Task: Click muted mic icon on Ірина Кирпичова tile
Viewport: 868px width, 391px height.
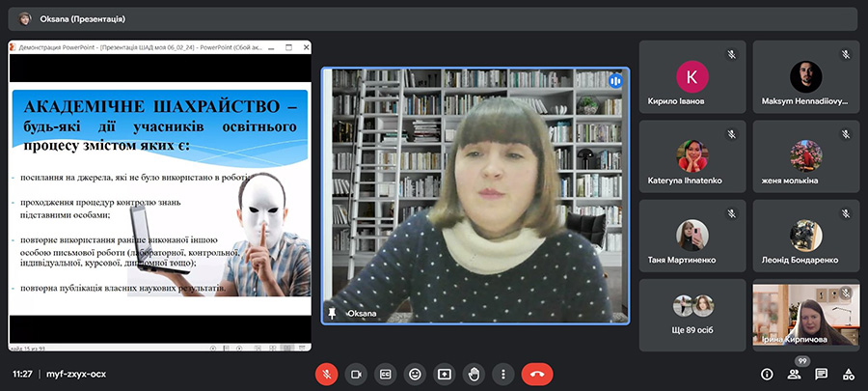Action: click(845, 293)
